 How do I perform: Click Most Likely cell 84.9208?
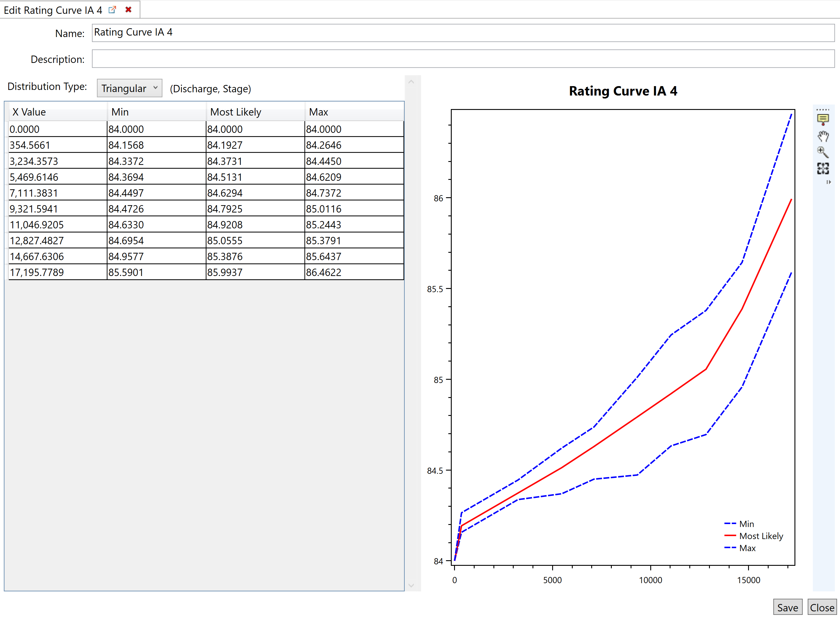[255, 225]
